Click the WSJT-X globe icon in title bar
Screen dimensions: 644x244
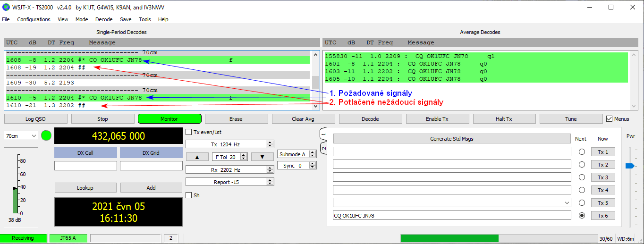pyautogui.click(x=6, y=7)
